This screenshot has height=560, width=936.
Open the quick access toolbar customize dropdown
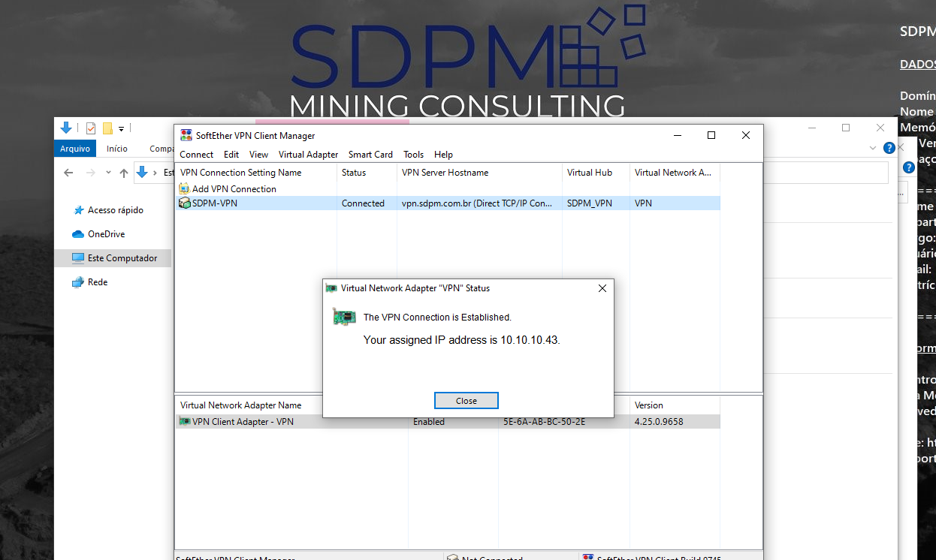(x=121, y=128)
